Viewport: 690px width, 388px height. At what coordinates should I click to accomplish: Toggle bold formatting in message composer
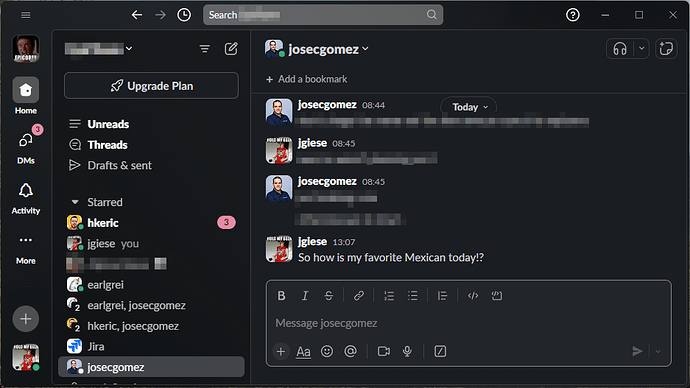click(281, 296)
